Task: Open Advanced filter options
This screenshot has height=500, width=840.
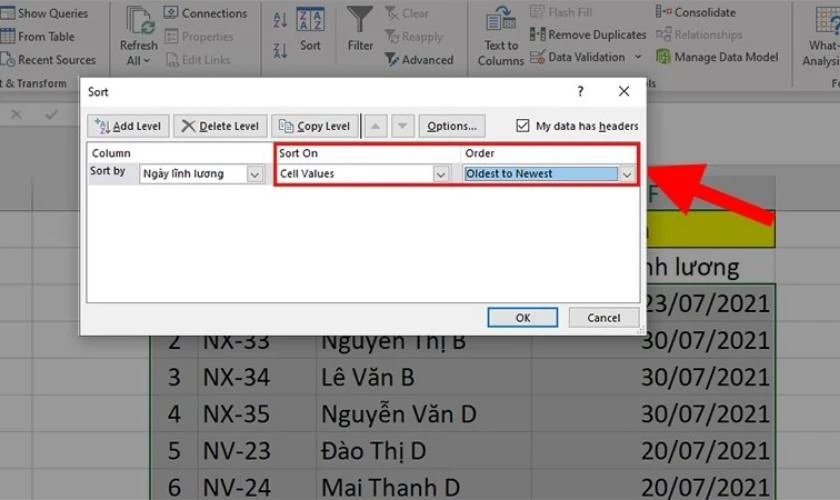Action: pyautogui.click(x=418, y=60)
